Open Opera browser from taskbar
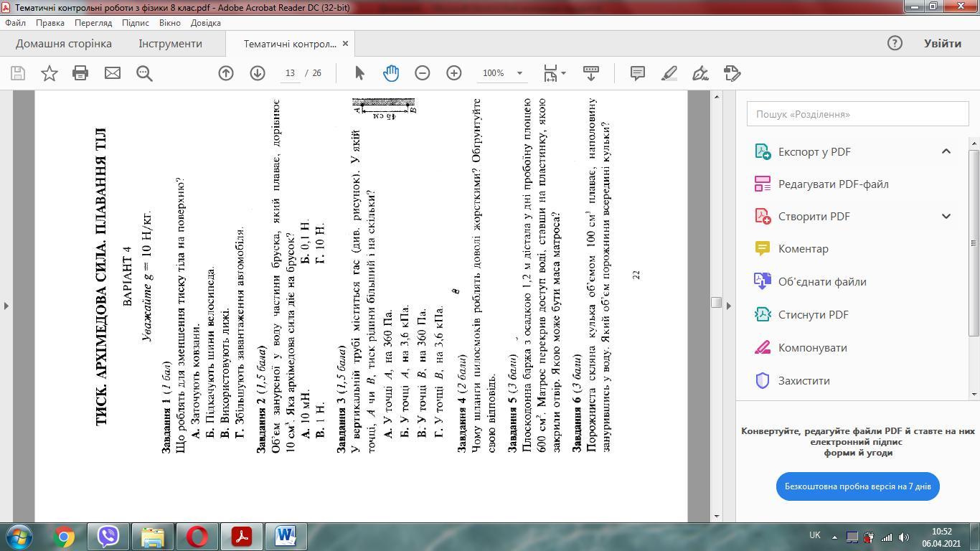 (197, 537)
